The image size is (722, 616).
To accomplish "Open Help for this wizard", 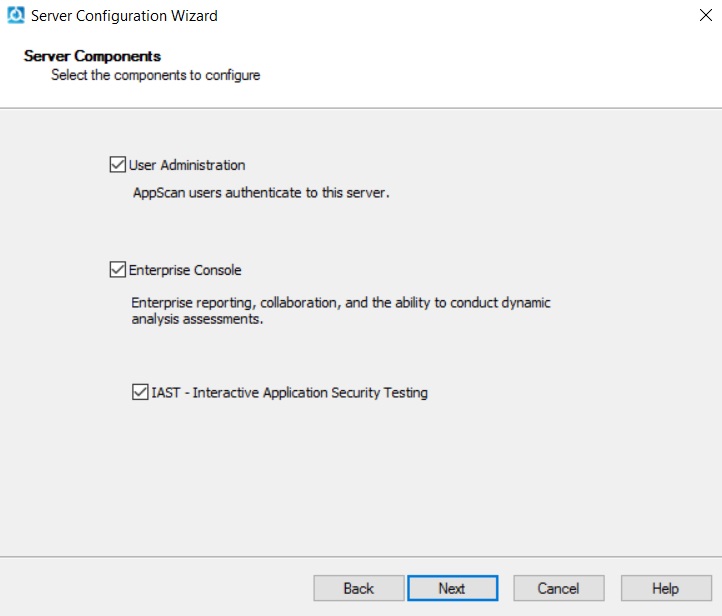I will [665, 588].
